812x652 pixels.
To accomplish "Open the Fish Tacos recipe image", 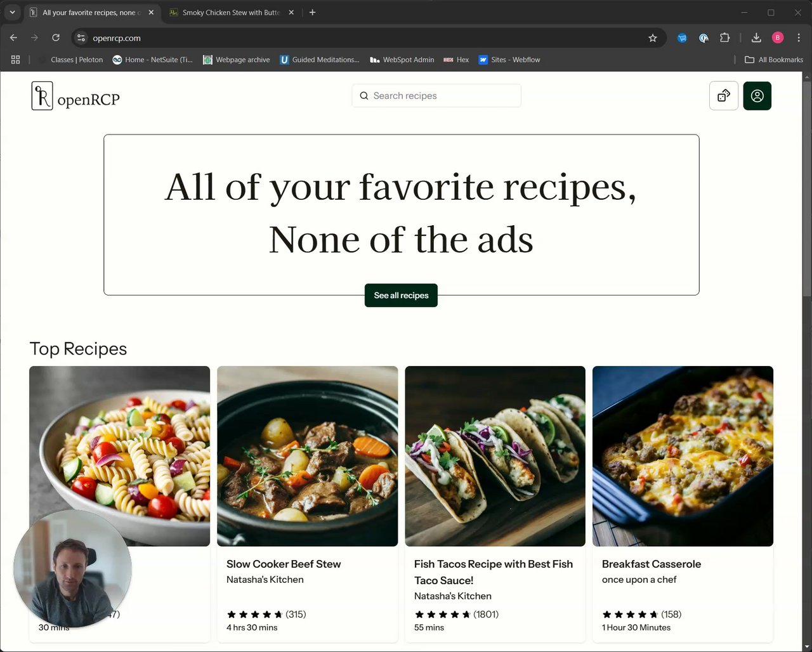I will [x=495, y=456].
